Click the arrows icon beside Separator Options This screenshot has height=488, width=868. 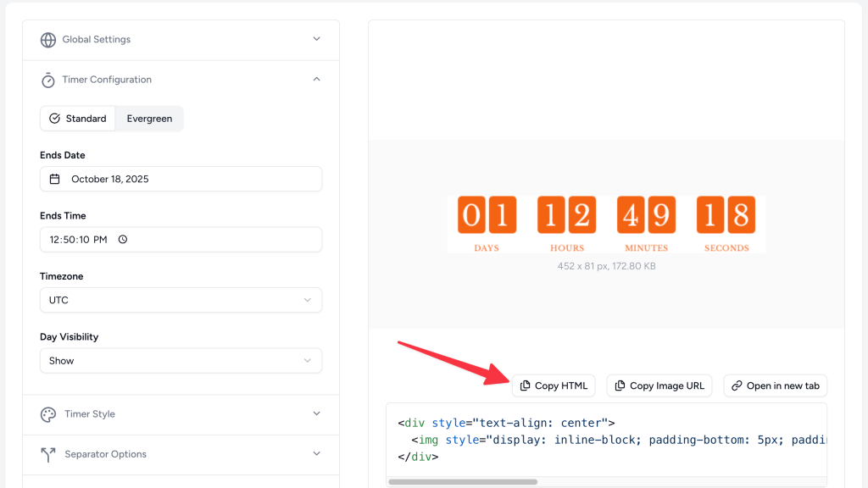(x=48, y=454)
